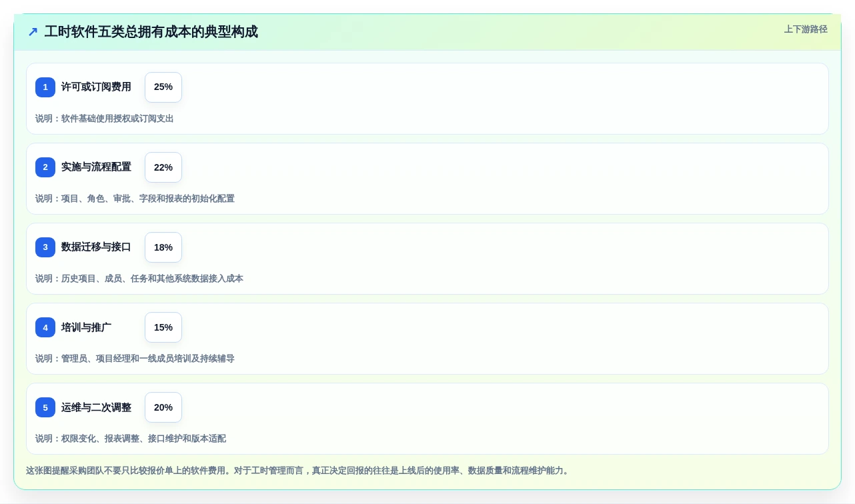Click the 18% value box

pyautogui.click(x=163, y=247)
